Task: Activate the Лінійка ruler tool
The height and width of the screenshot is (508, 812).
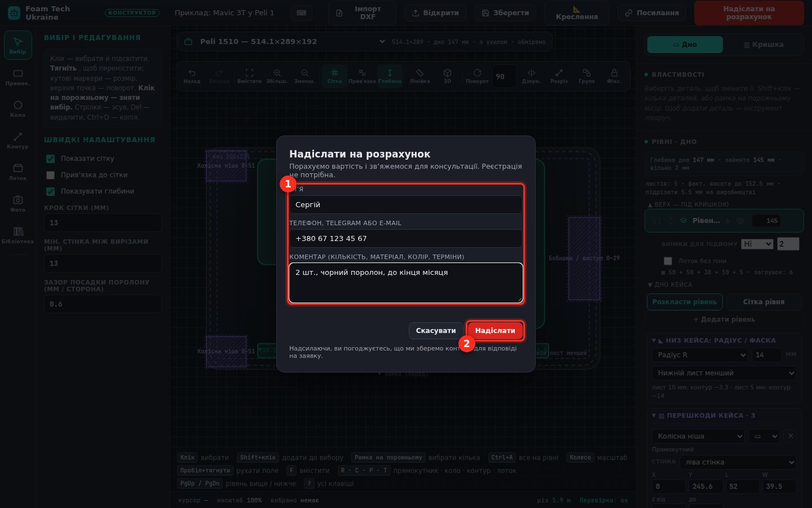Action: 420,76
